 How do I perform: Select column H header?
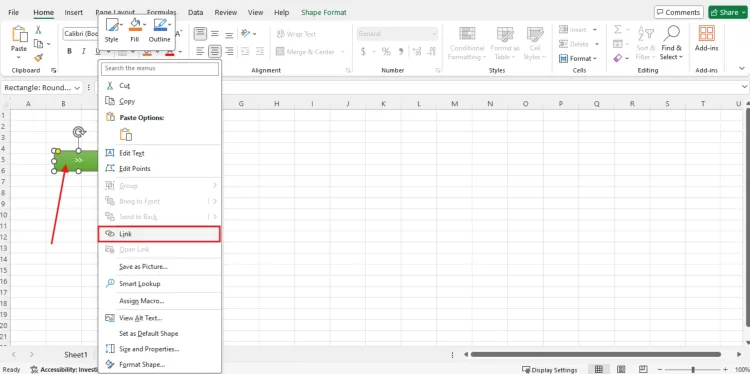[276, 104]
